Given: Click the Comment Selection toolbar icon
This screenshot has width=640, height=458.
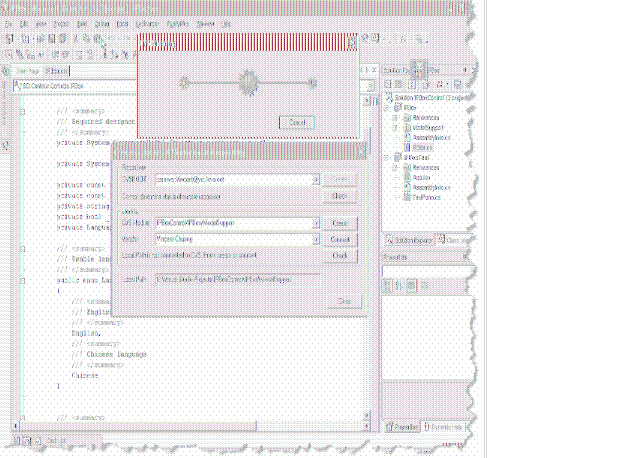Looking at the screenshot, I should [x=80, y=54].
